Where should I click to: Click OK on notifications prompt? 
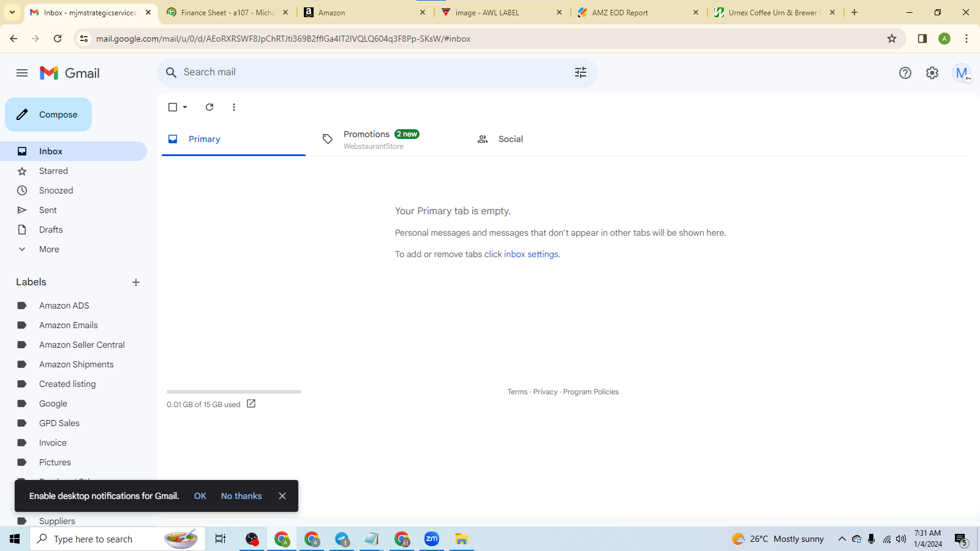(x=200, y=496)
